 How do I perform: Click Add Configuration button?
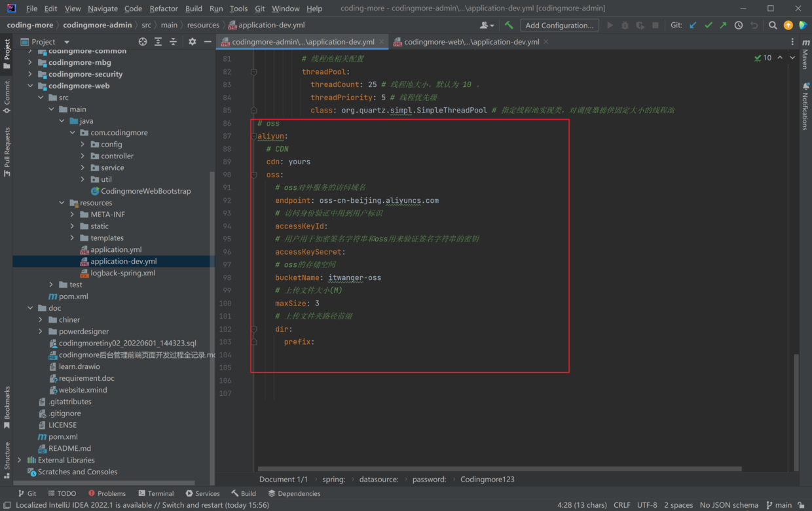tap(559, 25)
